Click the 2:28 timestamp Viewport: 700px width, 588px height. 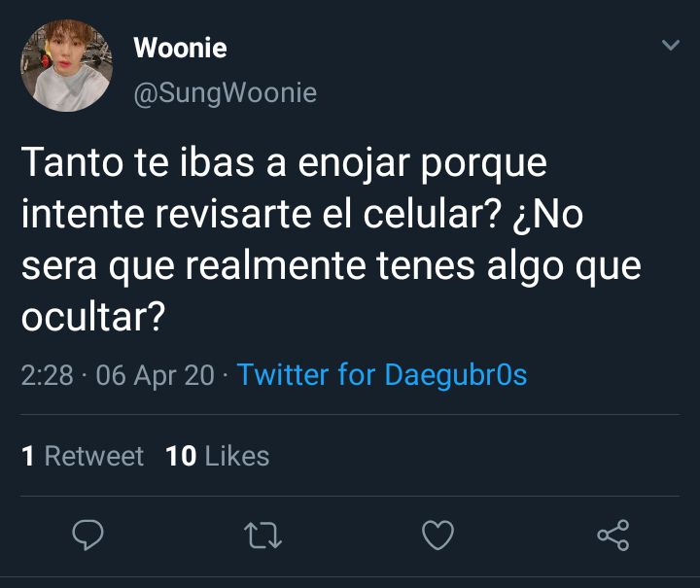coord(48,375)
